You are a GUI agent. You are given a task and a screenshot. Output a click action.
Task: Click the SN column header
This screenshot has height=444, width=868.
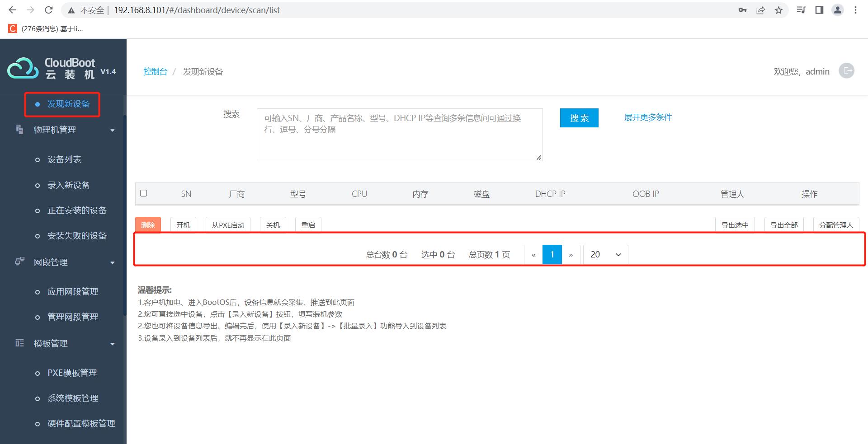point(186,194)
